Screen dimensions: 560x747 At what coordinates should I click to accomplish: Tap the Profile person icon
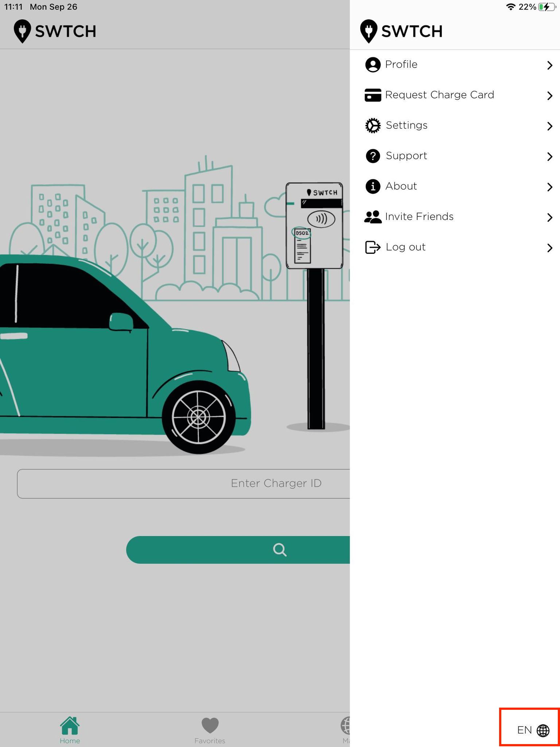coord(373,65)
